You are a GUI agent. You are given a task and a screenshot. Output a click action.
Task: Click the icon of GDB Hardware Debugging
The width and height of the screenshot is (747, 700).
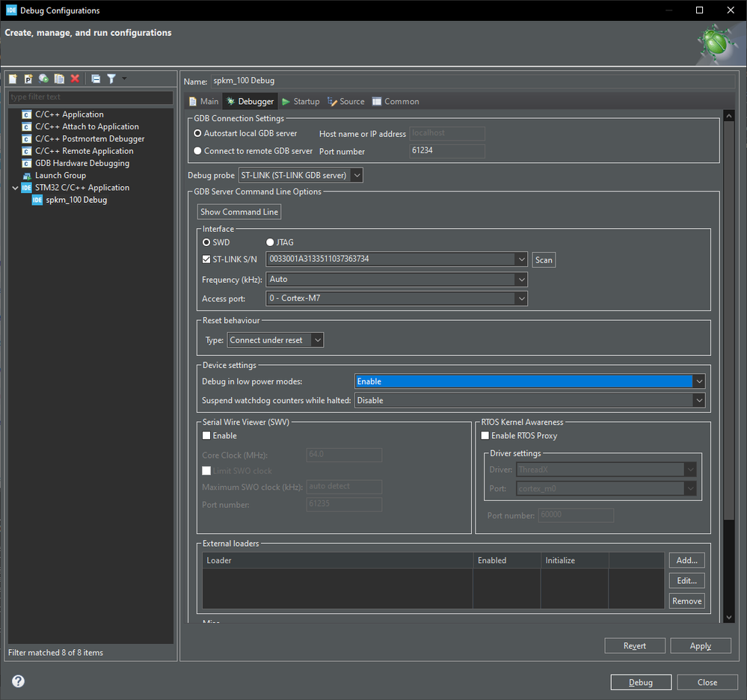[27, 164]
